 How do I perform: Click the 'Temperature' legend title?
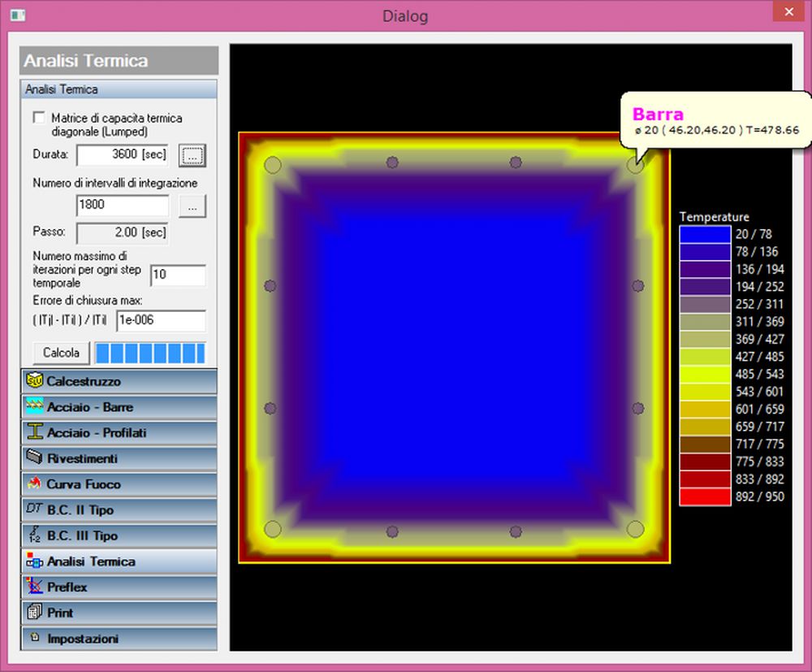click(x=714, y=217)
